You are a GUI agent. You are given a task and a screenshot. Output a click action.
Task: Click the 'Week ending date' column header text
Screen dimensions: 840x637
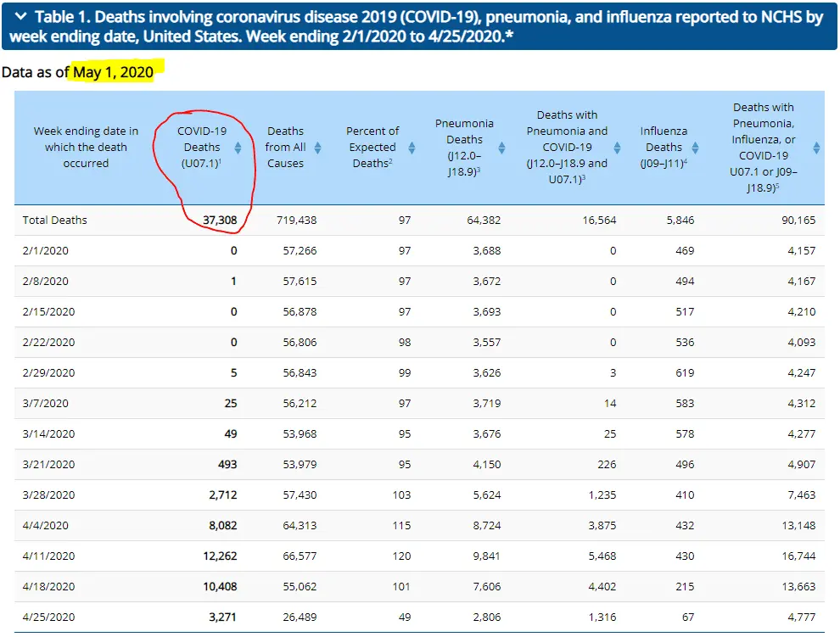click(86, 148)
